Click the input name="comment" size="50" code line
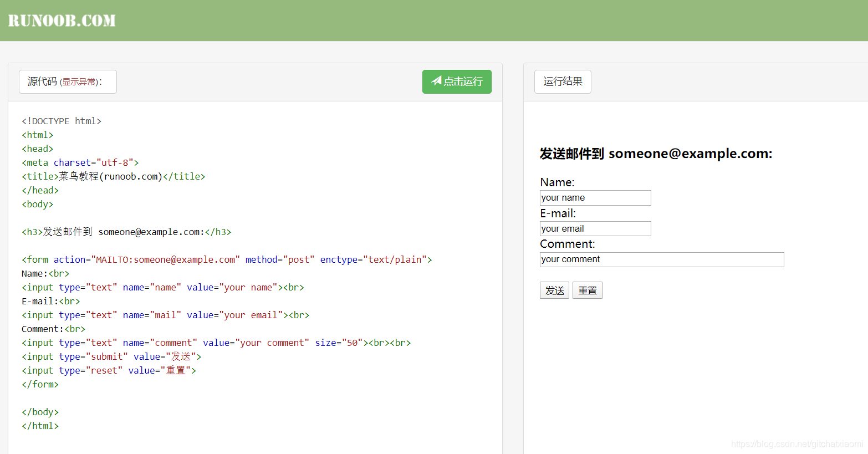 pos(216,343)
